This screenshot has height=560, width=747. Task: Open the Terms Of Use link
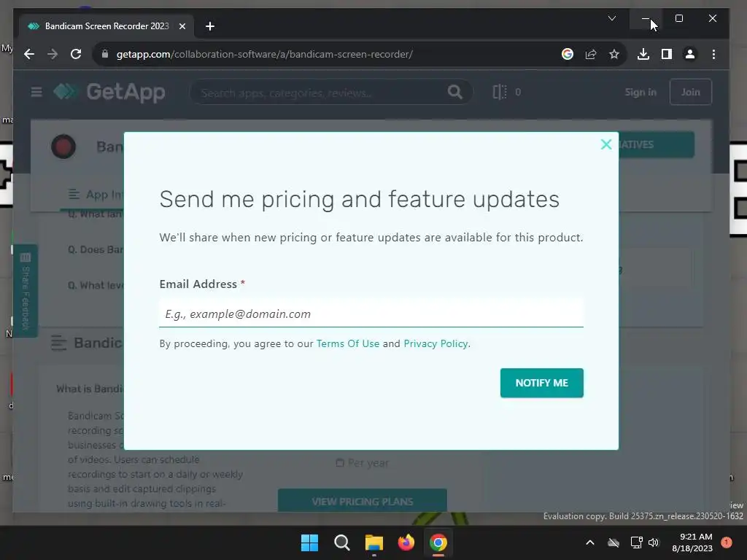click(348, 343)
